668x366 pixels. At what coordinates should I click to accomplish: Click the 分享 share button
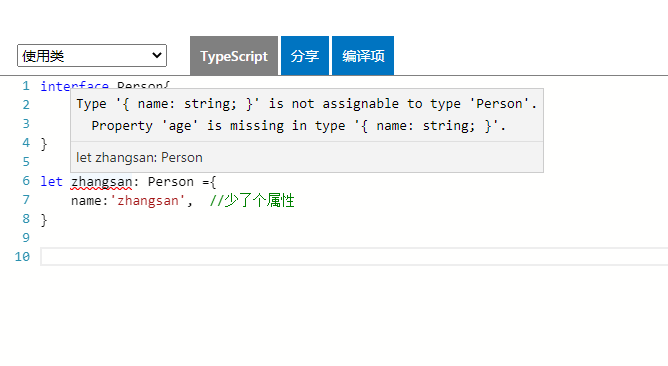[305, 56]
